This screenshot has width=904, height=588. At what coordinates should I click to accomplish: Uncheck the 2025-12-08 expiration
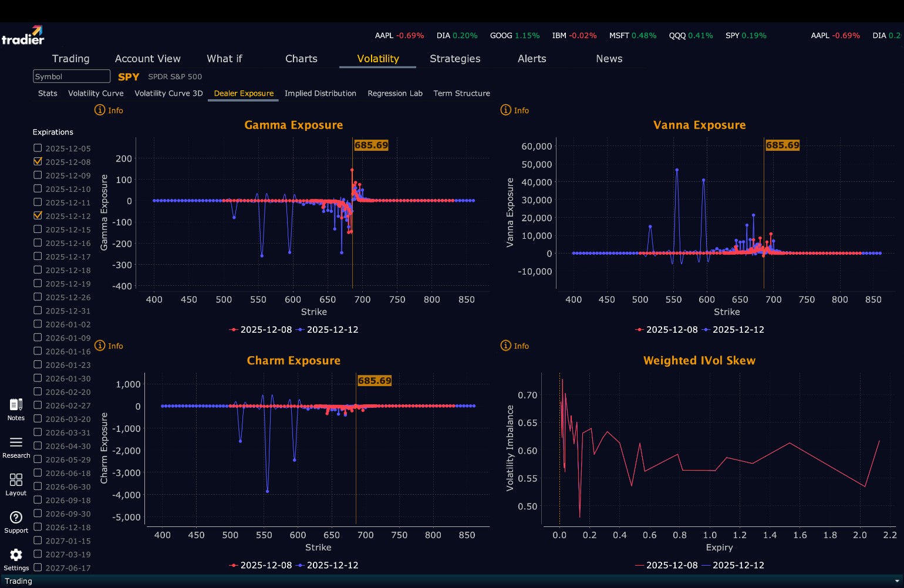38,161
